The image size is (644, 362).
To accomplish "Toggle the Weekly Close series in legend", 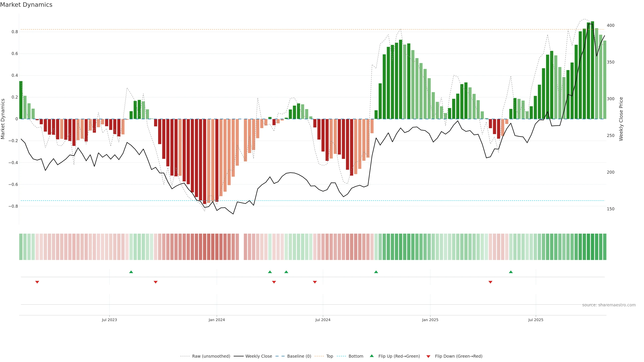I will click(x=258, y=356).
